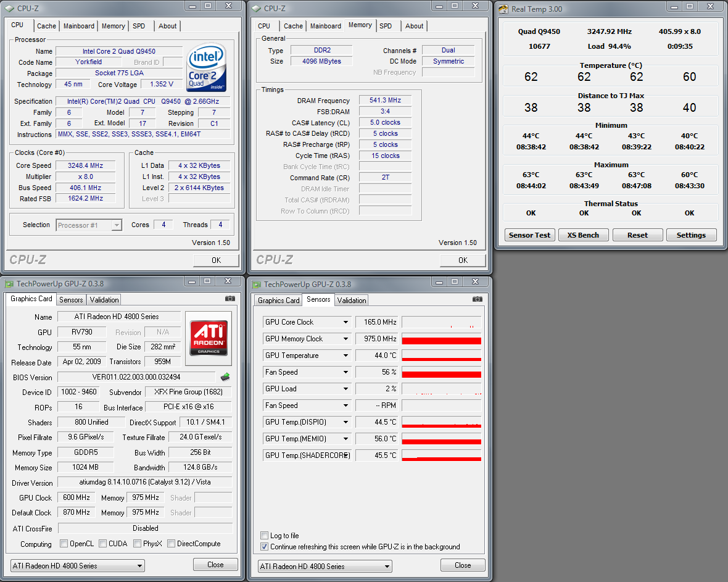This screenshot has height=582, width=728.
Task: Click the GPU Memory Clock graph bar
Action: pos(442,339)
